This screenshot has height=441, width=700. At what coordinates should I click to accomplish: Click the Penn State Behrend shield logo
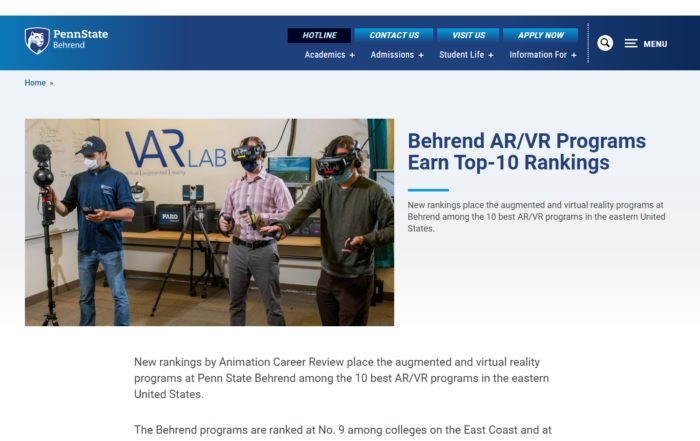coord(37,41)
